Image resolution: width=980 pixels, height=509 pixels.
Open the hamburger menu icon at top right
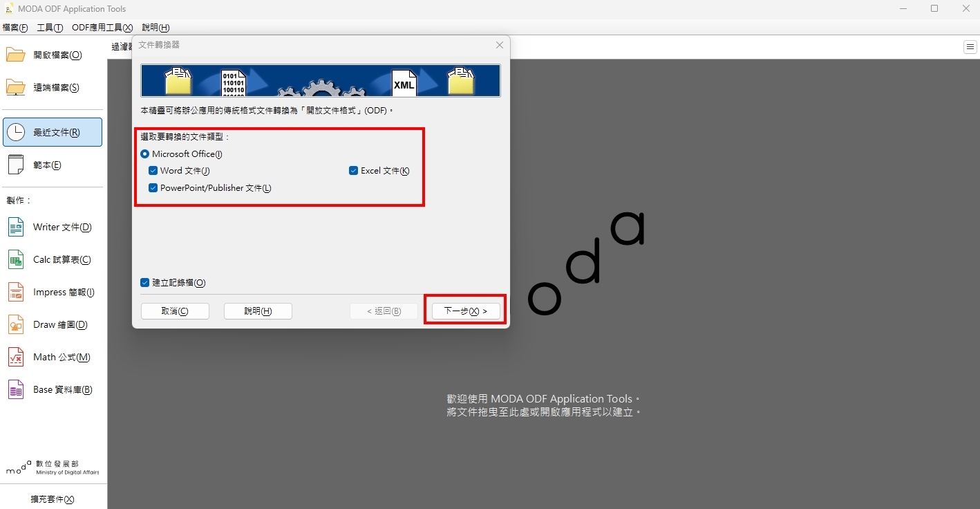(x=970, y=47)
